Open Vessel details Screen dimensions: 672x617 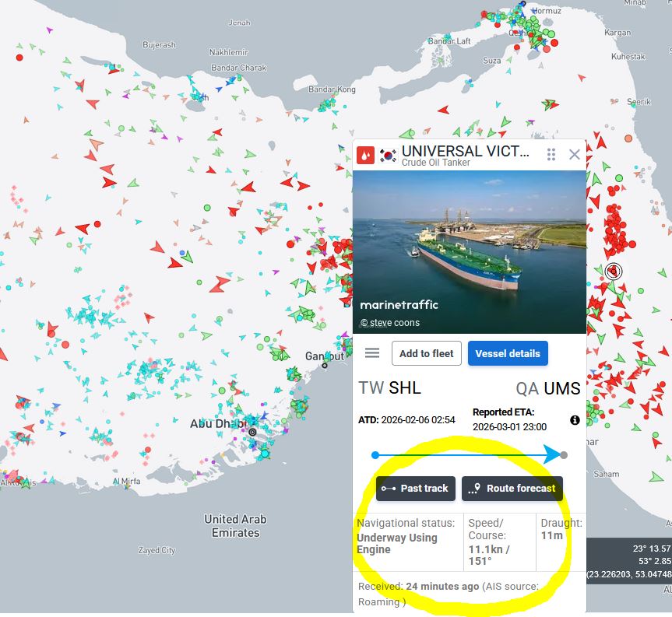pos(508,353)
